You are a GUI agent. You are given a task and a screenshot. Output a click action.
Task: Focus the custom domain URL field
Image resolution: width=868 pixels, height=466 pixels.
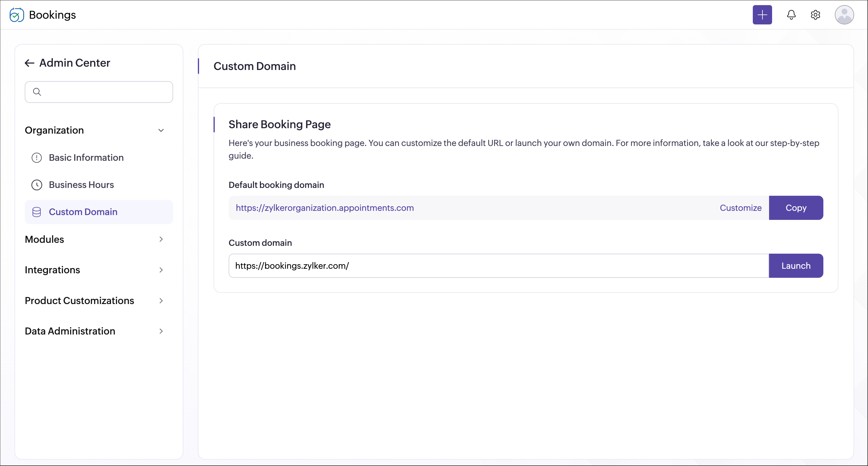[x=499, y=266]
